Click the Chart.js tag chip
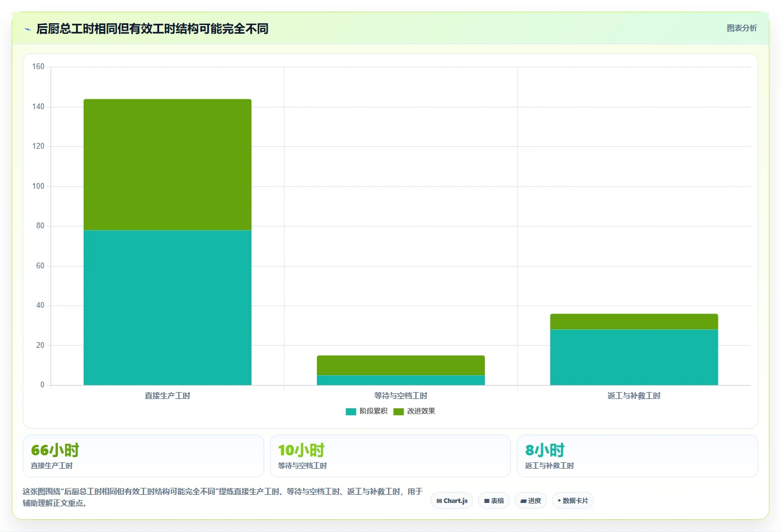Image resolution: width=781 pixels, height=532 pixels. pyautogui.click(x=452, y=501)
